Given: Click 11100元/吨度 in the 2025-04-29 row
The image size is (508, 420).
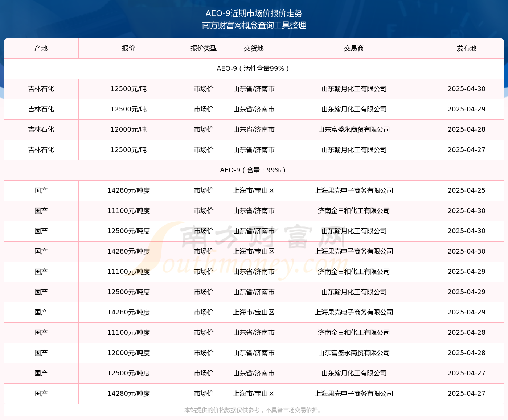Looking at the screenshot, I should (128, 272).
